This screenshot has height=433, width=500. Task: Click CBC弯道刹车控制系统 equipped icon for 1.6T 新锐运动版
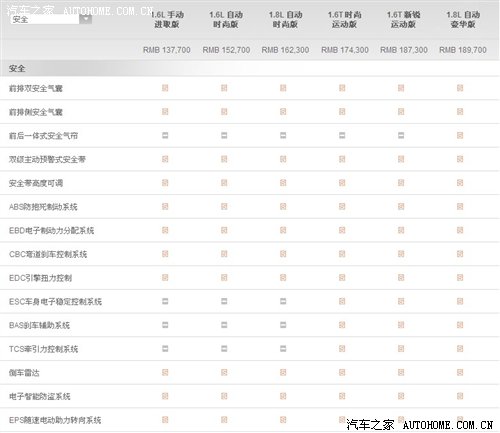pos(401,254)
